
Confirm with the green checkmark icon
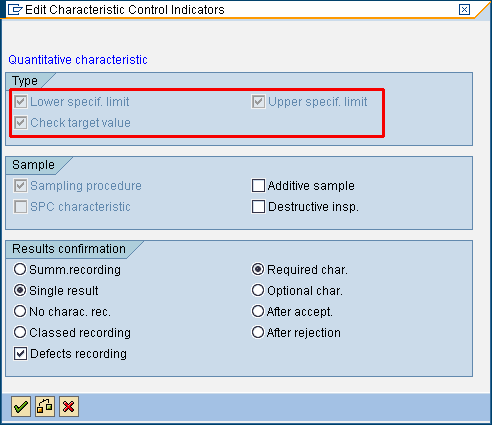coord(21,406)
